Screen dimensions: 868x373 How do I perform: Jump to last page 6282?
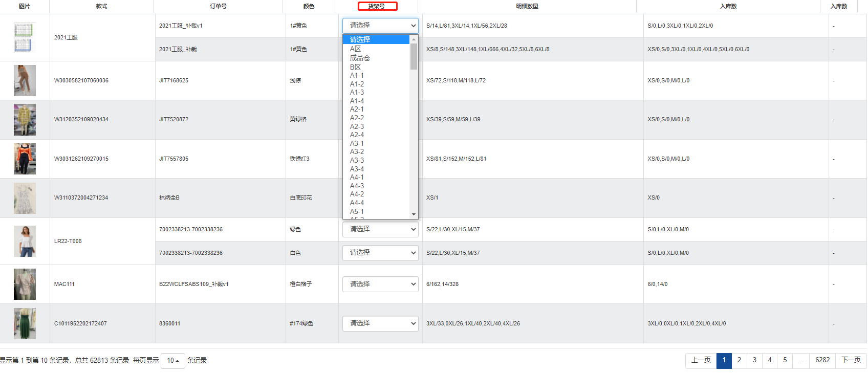pos(822,360)
